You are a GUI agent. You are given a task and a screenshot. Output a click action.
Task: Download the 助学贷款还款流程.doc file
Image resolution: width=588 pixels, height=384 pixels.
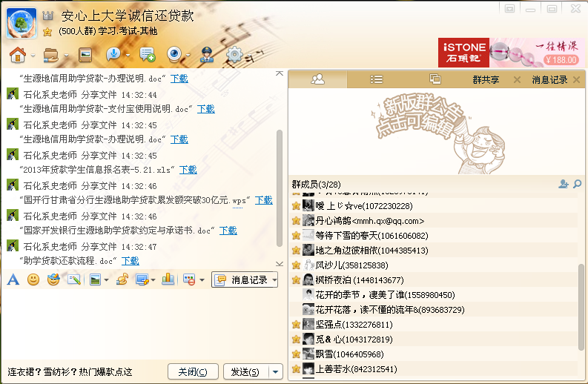coord(131,261)
